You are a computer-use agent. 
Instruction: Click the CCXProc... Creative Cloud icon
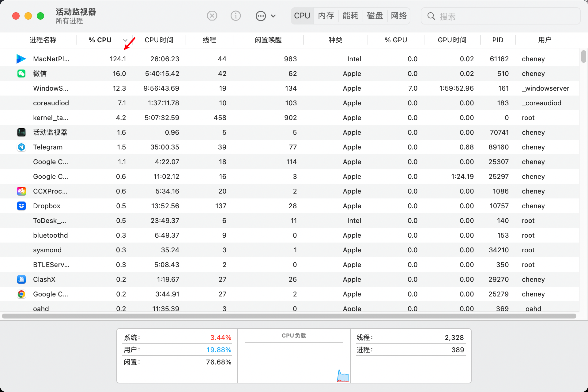coord(21,191)
